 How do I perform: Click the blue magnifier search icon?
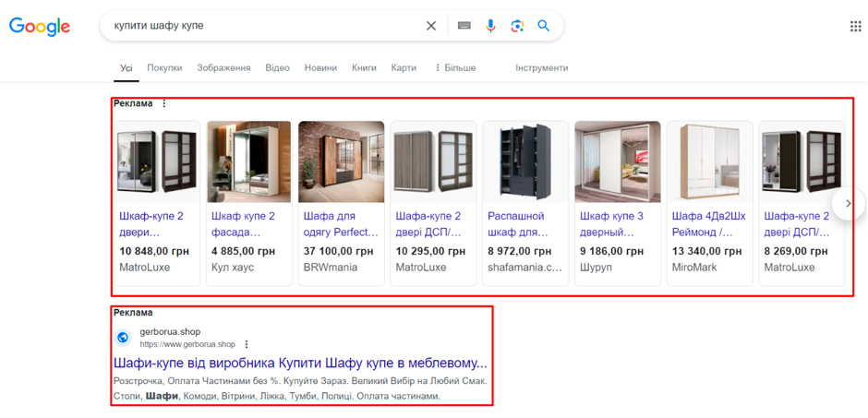(544, 26)
